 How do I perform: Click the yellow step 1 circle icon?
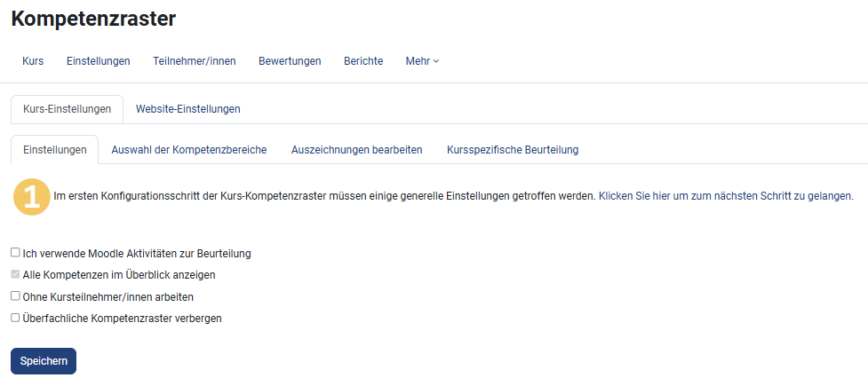(x=32, y=197)
